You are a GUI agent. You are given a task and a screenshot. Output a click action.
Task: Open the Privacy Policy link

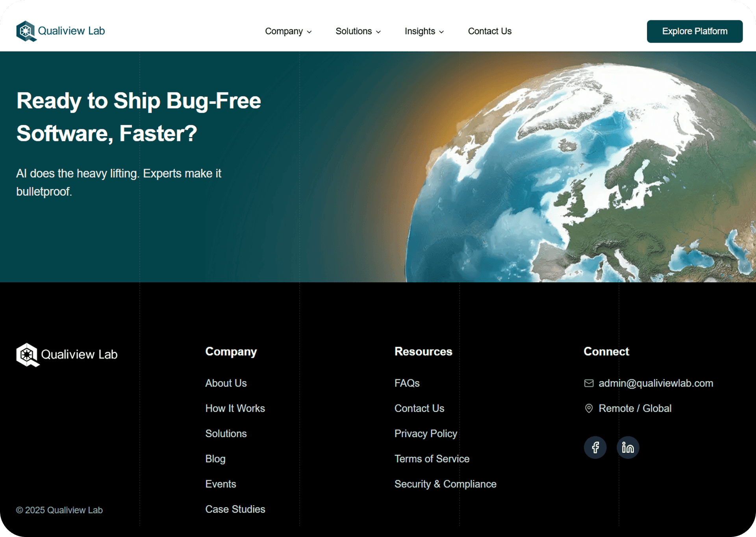click(x=426, y=434)
